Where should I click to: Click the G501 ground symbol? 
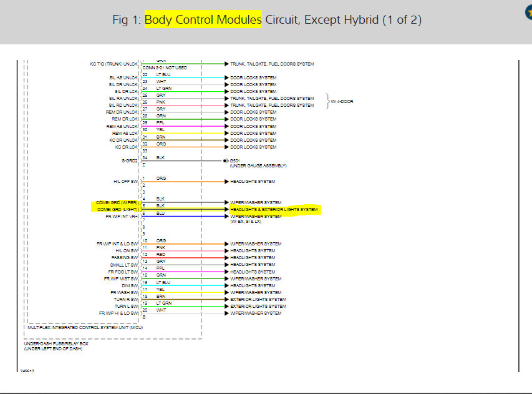point(226,160)
